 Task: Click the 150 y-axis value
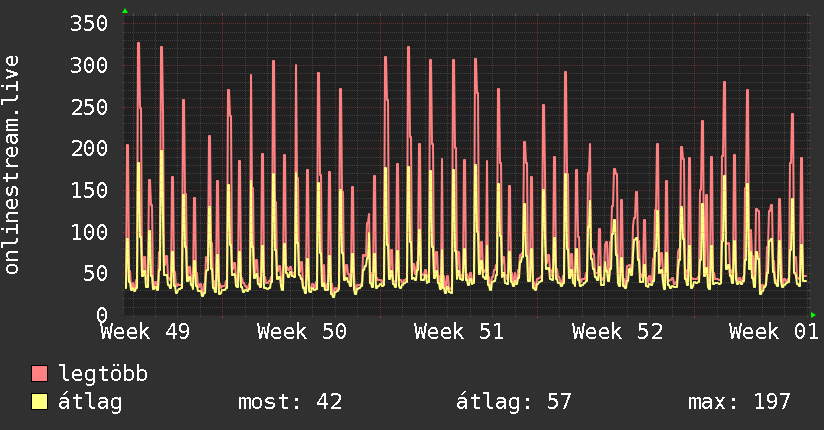(89, 190)
